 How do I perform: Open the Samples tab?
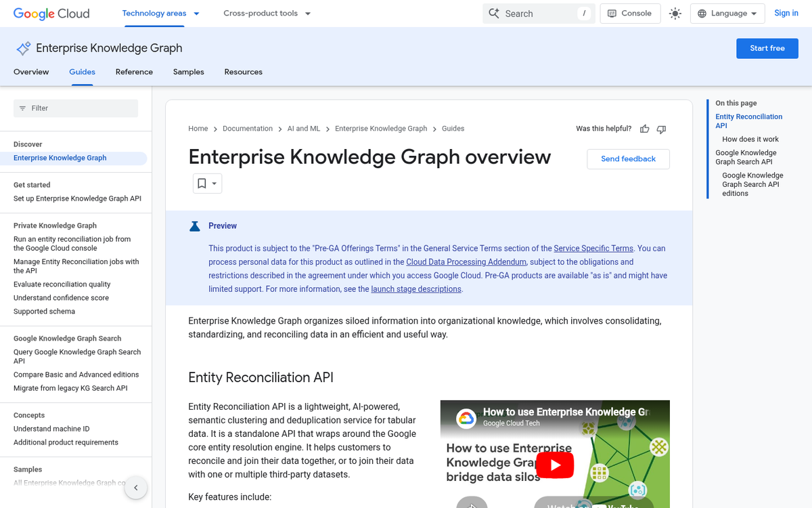point(188,72)
